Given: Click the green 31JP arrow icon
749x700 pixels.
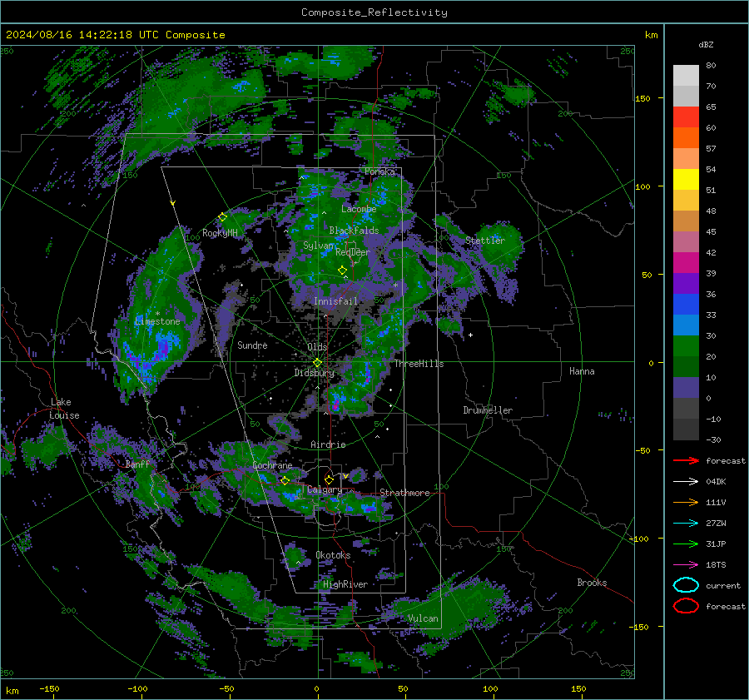Looking at the screenshot, I should pos(686,544).
